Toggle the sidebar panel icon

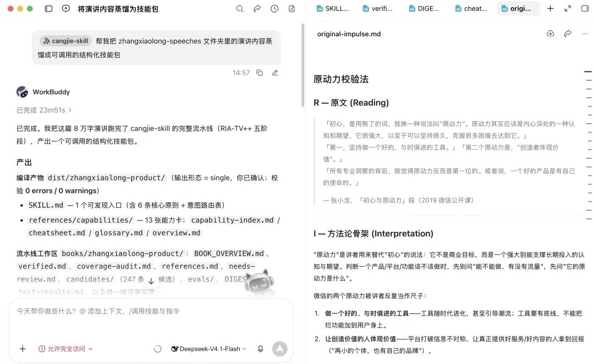[48, 9]
